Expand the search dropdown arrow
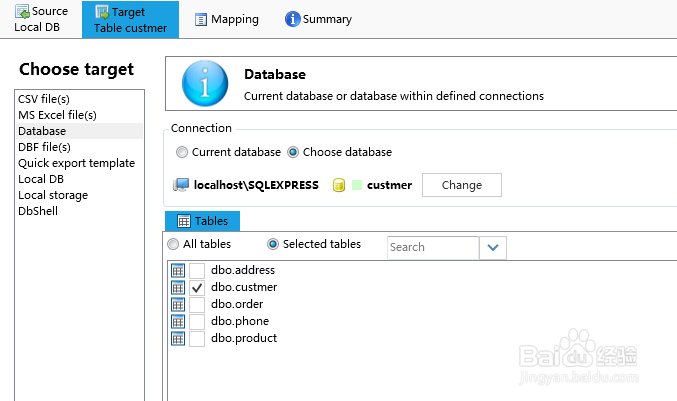This screenshot has width=677, height=401. (x=494, y=247)
